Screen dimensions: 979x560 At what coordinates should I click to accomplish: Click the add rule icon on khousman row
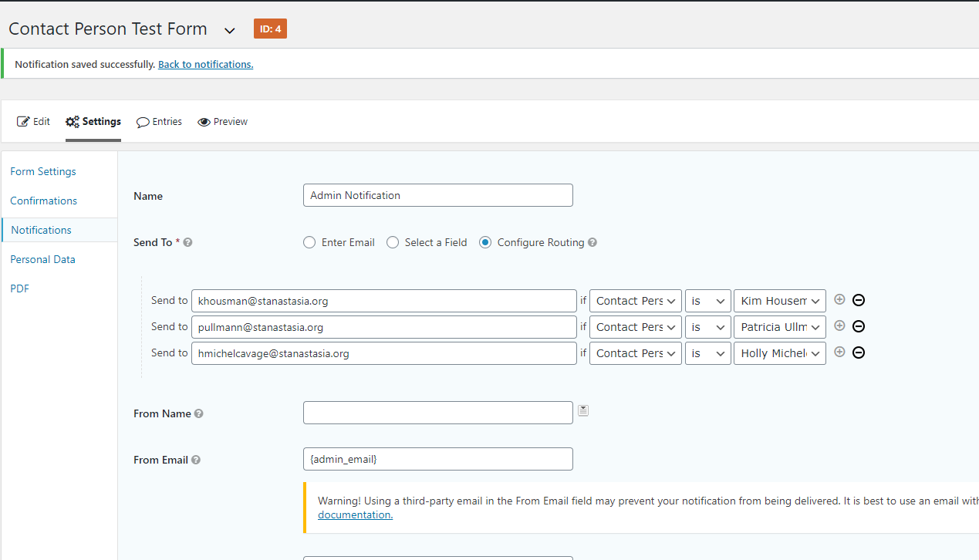pos(839,300)
